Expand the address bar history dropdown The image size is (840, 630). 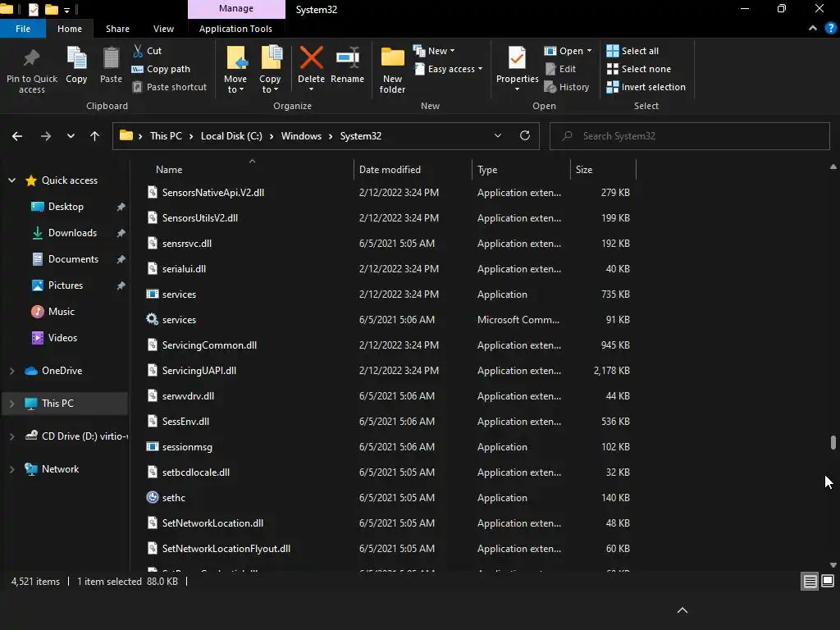click(x=498, y=135)
